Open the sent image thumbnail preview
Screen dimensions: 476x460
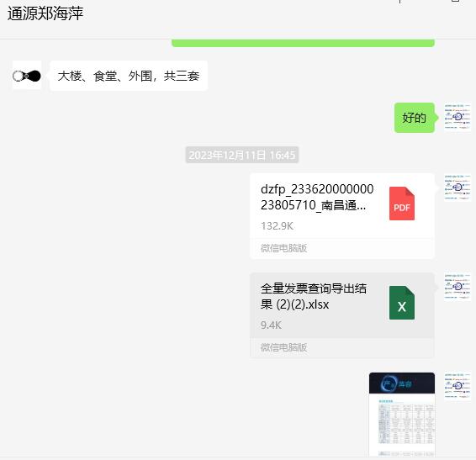(402, 415)
